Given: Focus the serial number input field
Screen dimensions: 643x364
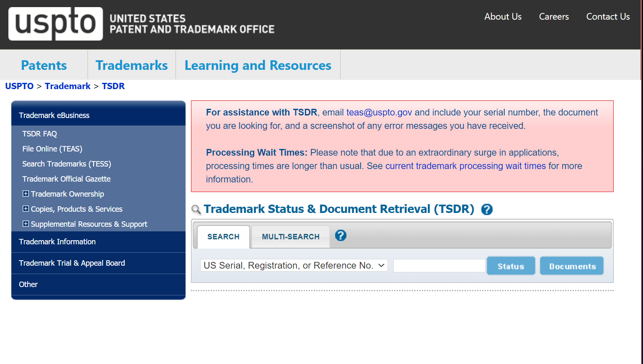Looking at the screenshot, I should tap(439, 266).
